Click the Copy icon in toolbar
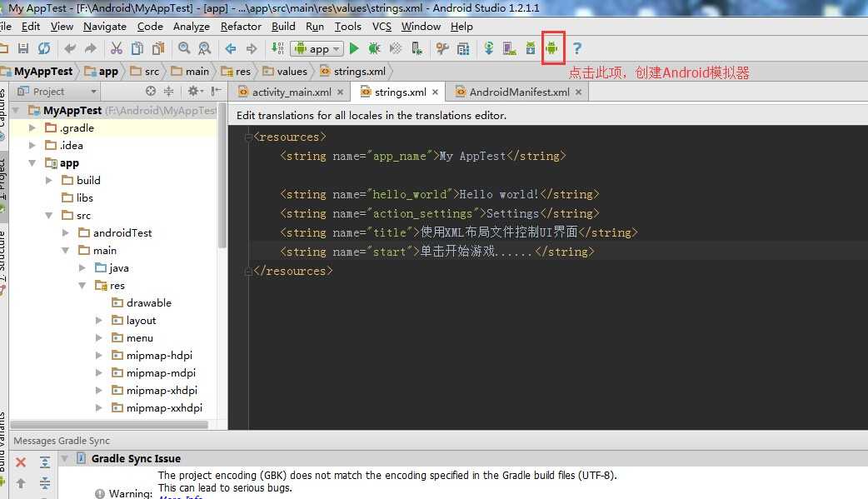868x499 pixels. pos(137,49)
